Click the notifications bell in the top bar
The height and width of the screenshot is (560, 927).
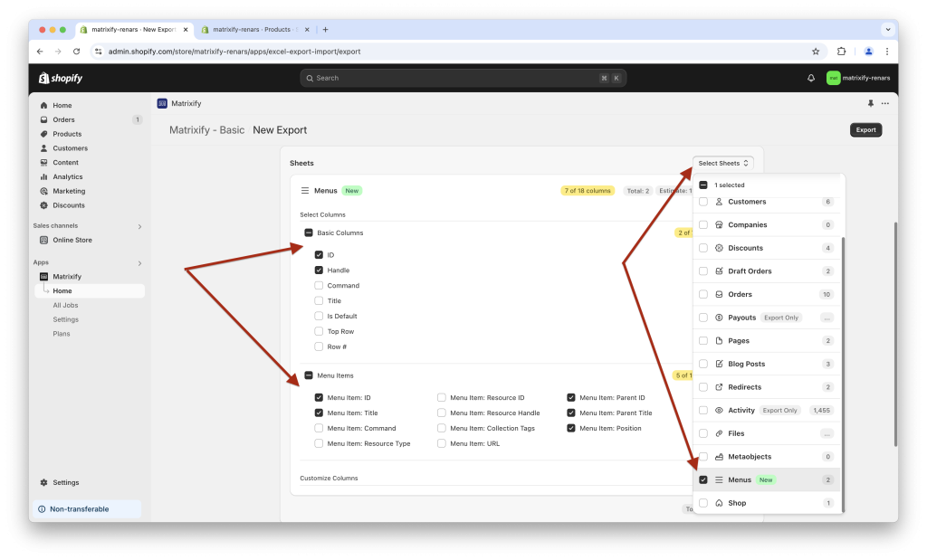tap(810, 79)
